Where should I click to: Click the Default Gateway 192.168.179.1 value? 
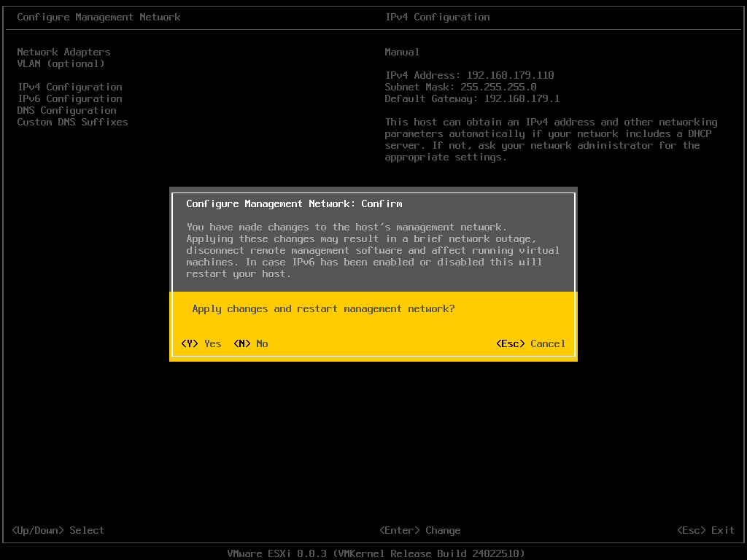(x=472, y=98)
